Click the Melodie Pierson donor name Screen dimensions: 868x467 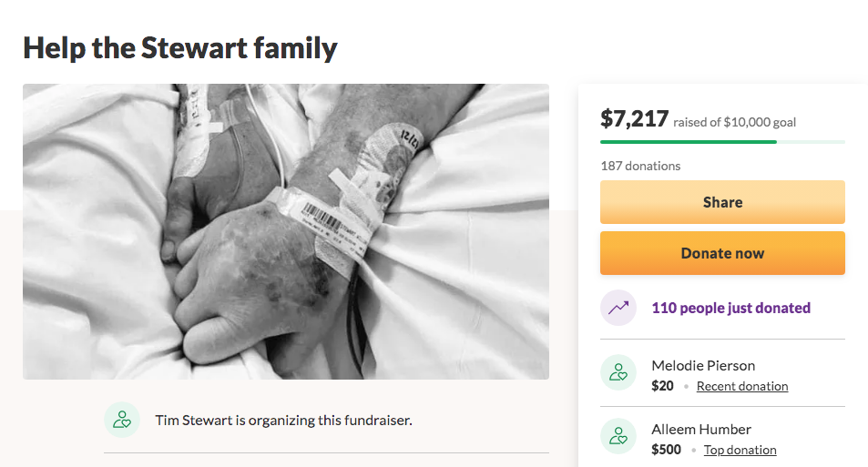pos(703,366)
